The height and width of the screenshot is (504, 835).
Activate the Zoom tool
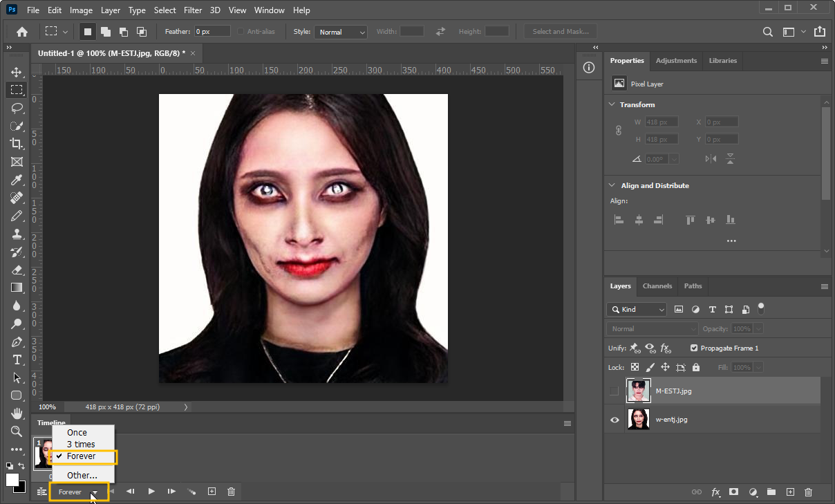(17, 431)
